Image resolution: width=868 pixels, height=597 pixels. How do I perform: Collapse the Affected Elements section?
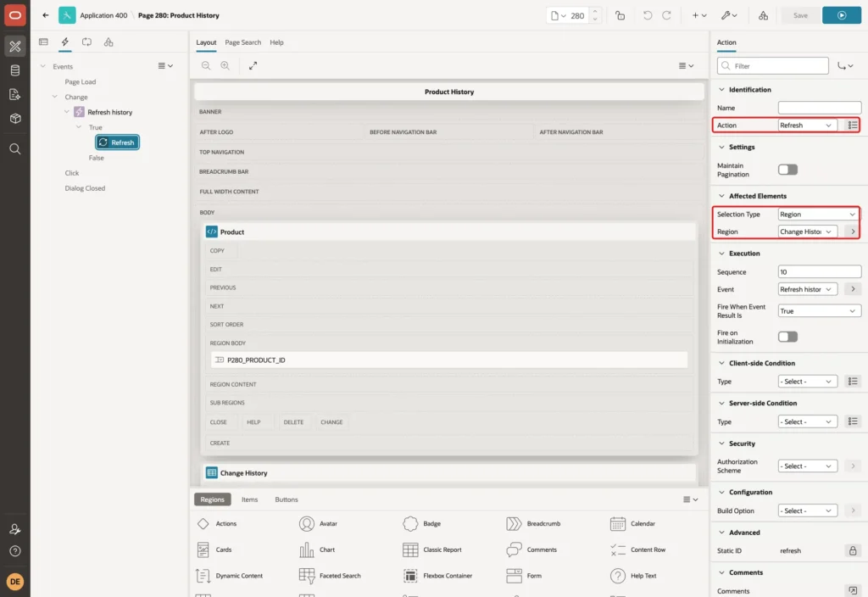pos(721,196)
